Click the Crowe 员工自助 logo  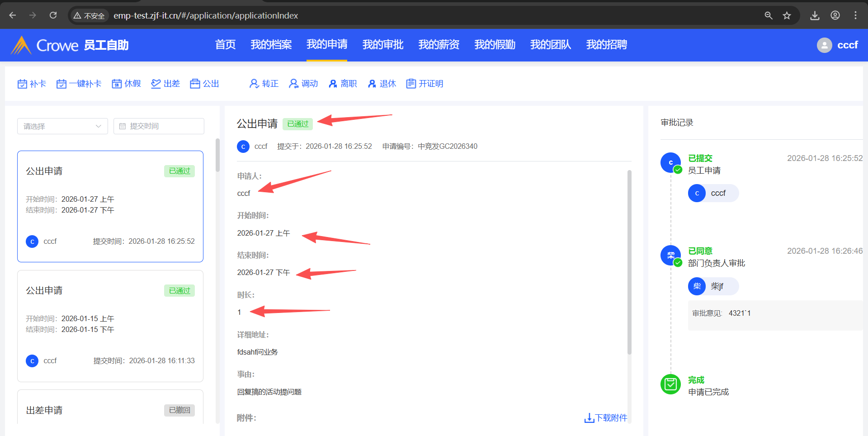click(x=70, y=45)
